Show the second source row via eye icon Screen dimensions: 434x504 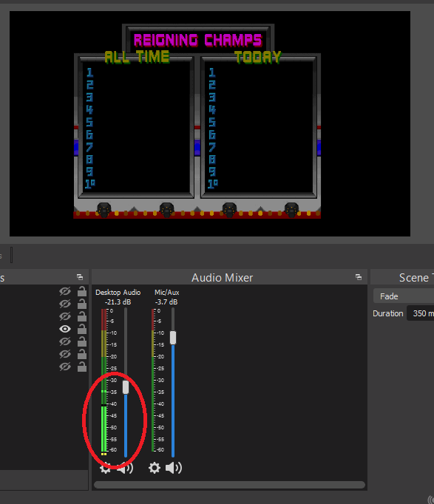coord(65,304)
